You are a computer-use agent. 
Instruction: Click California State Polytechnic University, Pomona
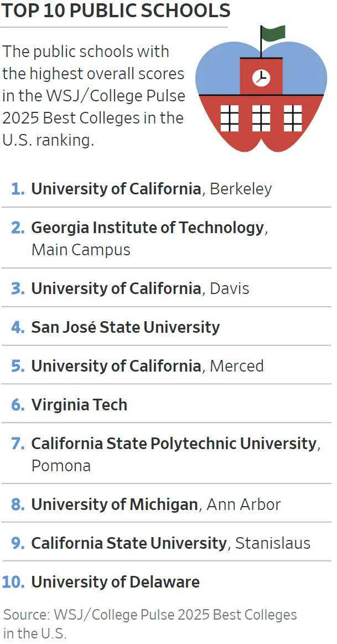click(x=174, y=454)
